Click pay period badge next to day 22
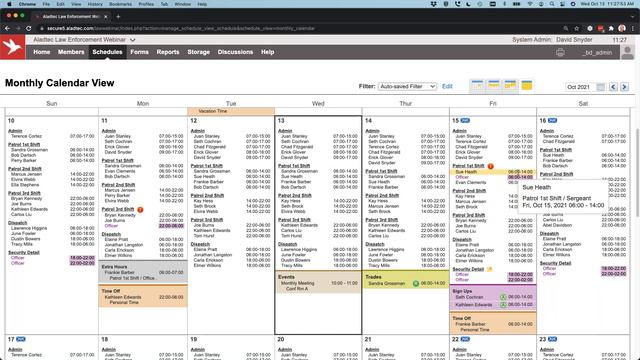The image size is (640, 360). 465,339
